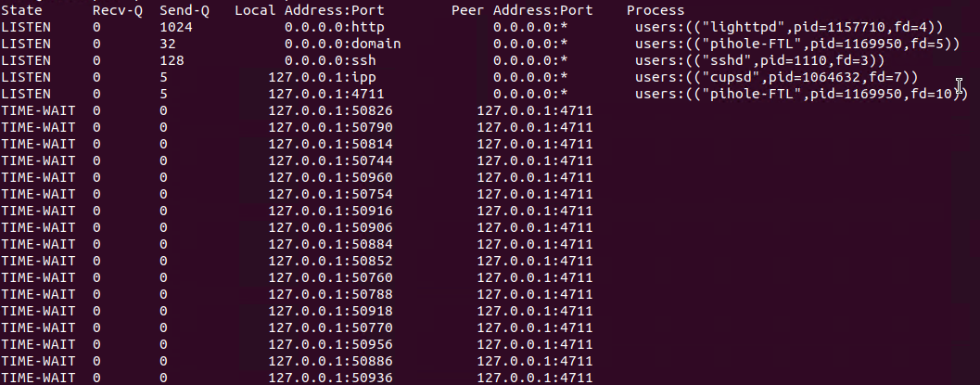The height and width of the screenshot is (385, 980).
Task: Click the 0.0.0.0:ssh local address
Action: coord(330,60)
